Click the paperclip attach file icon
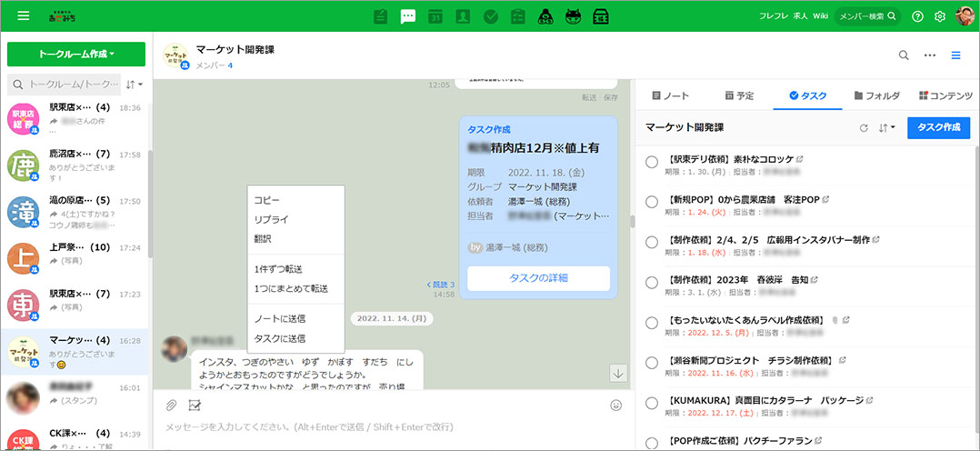 click(x=171, y=406)
